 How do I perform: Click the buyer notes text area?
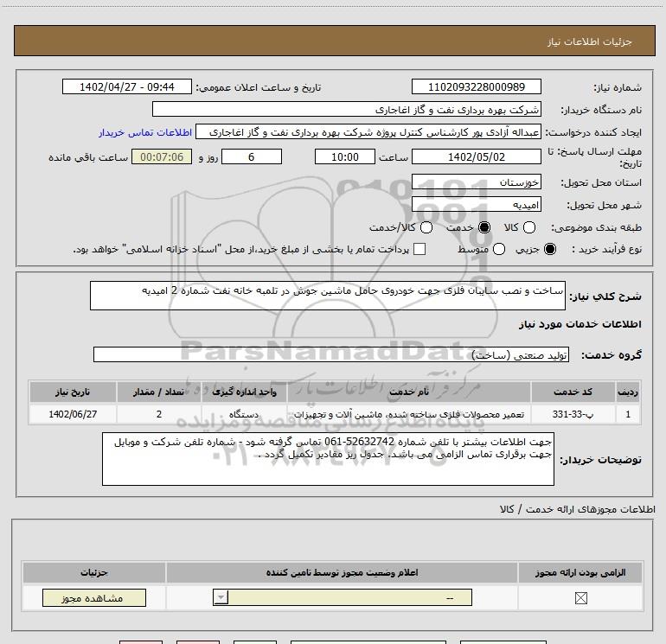click(328, 459)
